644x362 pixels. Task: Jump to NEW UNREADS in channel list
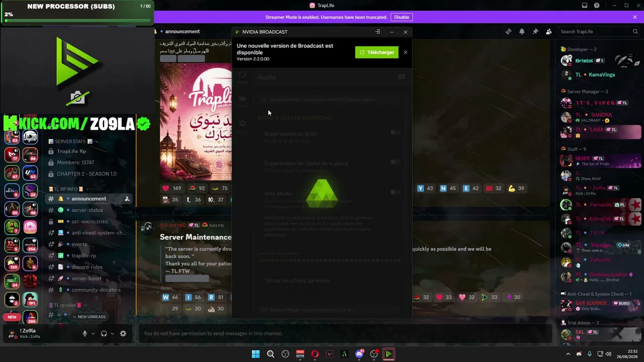(89, 317)
